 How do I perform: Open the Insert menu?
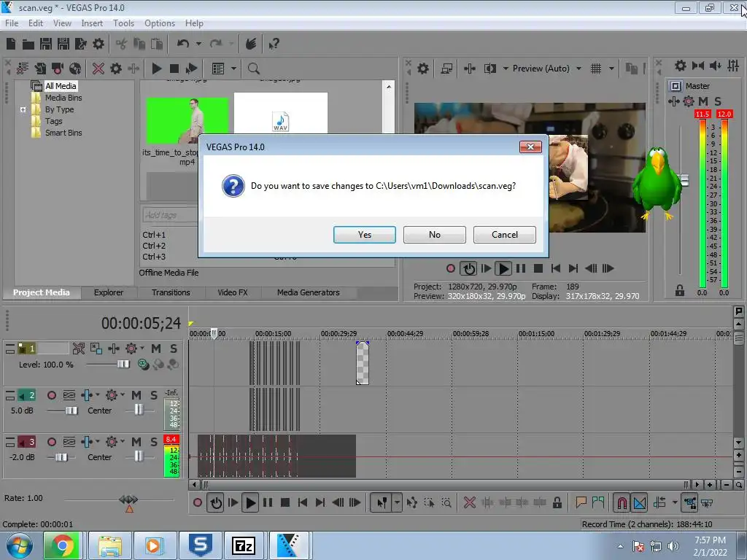pyautogui.click(x=92, y=23)
